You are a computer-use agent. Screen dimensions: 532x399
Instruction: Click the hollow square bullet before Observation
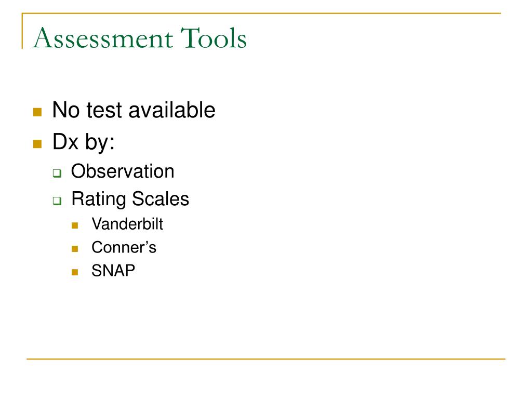[57, 173]
